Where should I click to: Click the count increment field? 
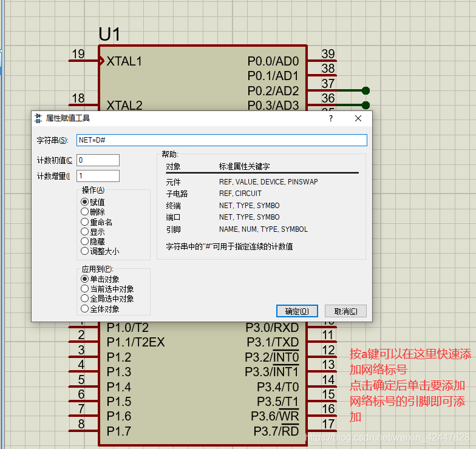(x=98, y=176)
